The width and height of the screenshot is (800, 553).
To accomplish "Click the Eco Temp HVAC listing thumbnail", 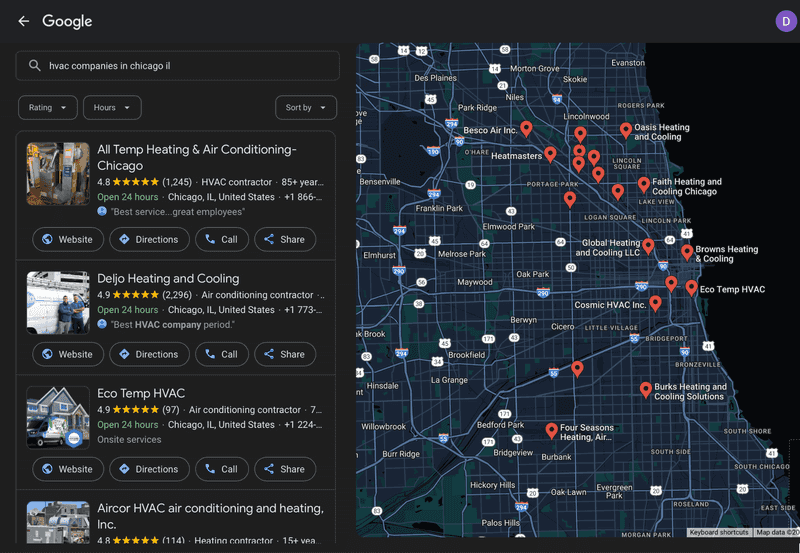I will [x=58, y=417].
